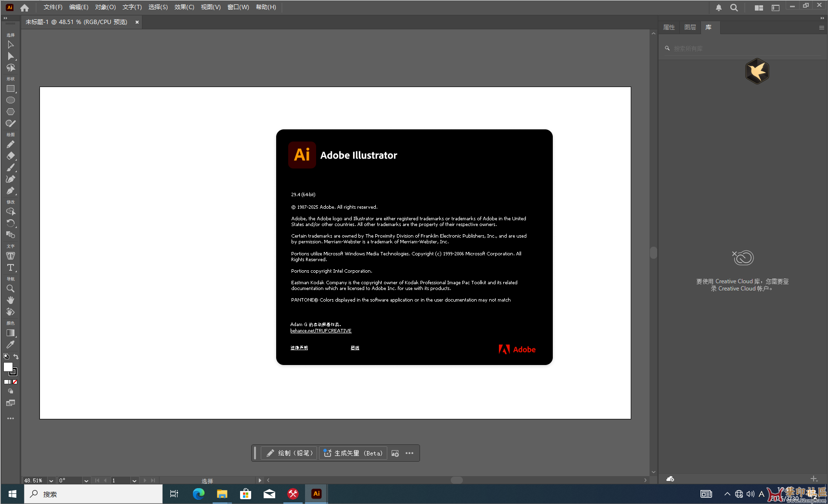Show hidden system tray icons chevron
The height and width of the screenshot is (504, 828).
[727, 494]
